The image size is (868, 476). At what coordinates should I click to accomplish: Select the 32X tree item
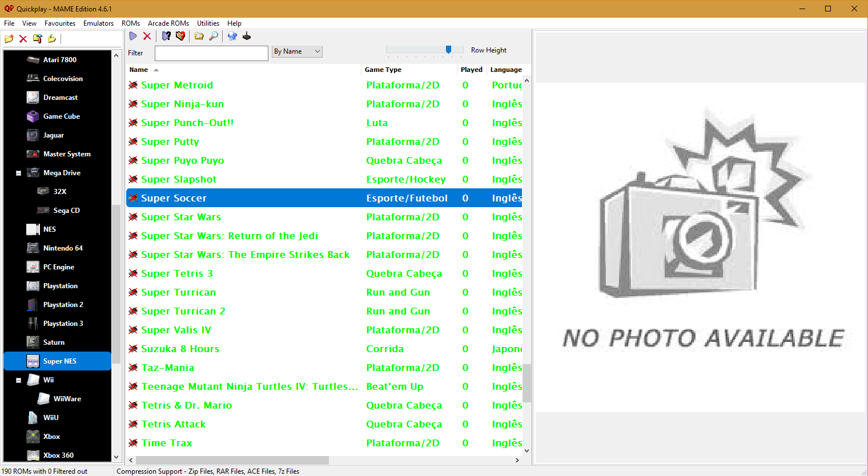(59, 191)
